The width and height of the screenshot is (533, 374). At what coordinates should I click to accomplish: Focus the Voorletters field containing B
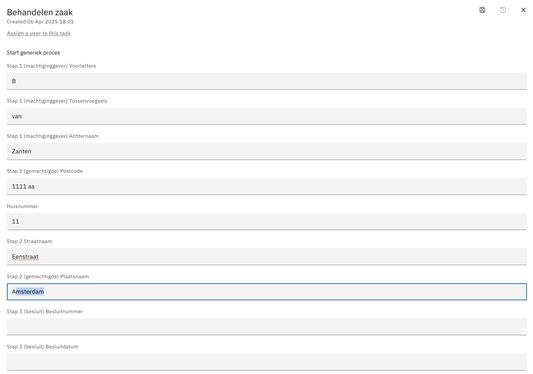[x=267, y=81]
